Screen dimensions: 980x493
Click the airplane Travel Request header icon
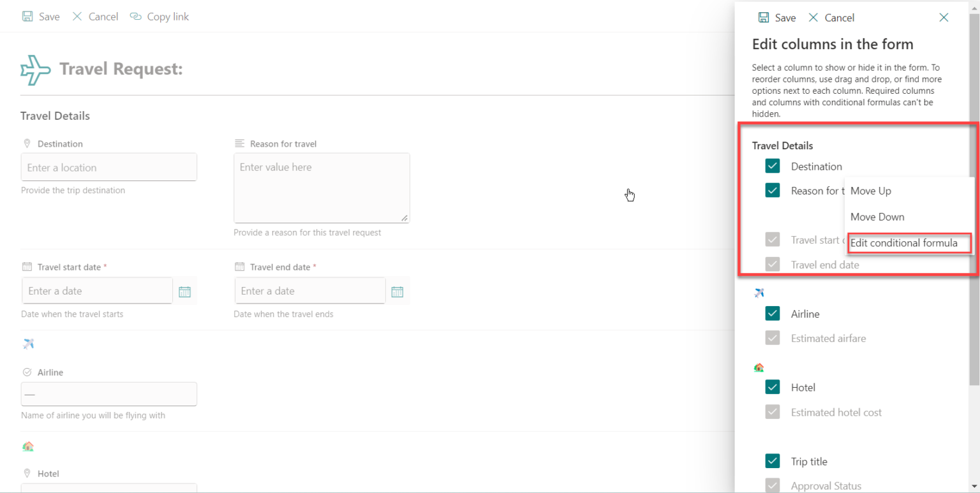coord(35,69)
